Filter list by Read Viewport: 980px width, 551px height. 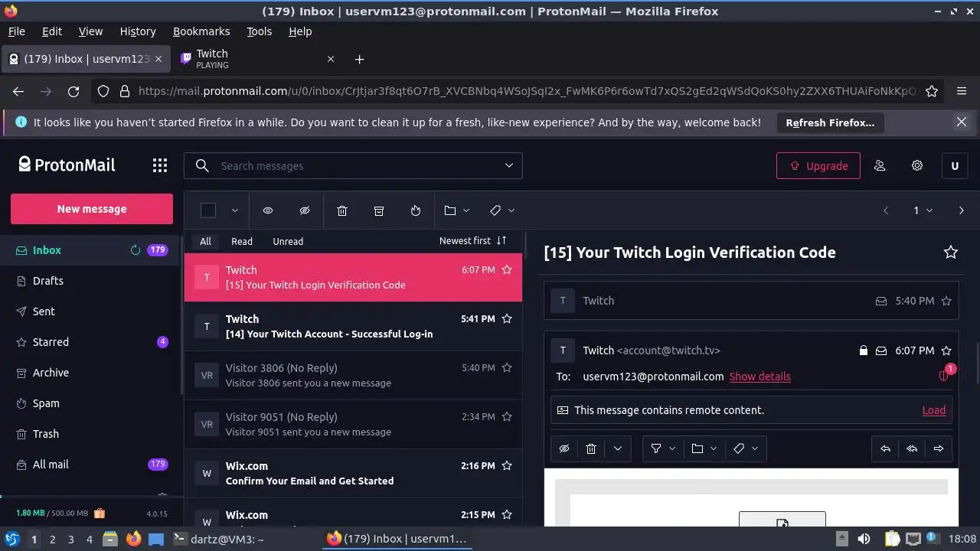pos(242,241)
